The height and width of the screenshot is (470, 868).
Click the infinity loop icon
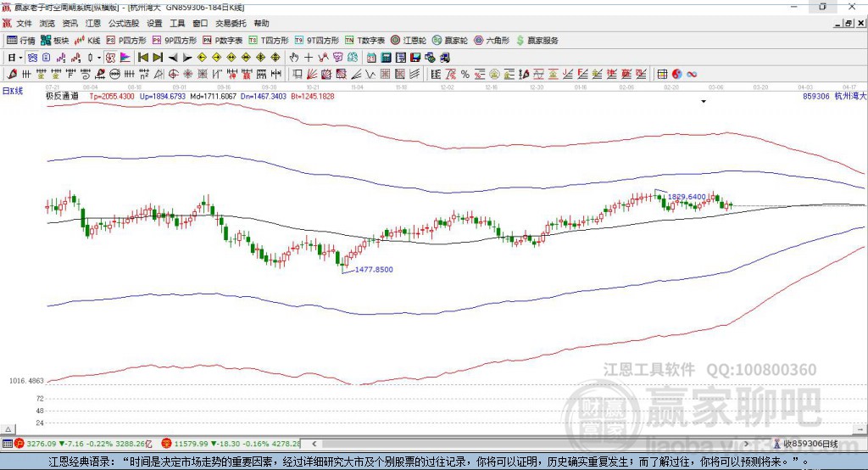click(x=692, y=74)
